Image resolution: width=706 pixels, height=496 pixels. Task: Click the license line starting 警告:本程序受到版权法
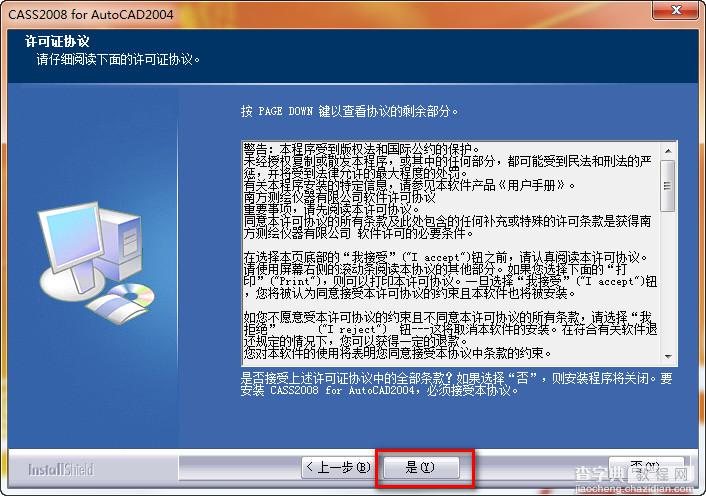362,149
